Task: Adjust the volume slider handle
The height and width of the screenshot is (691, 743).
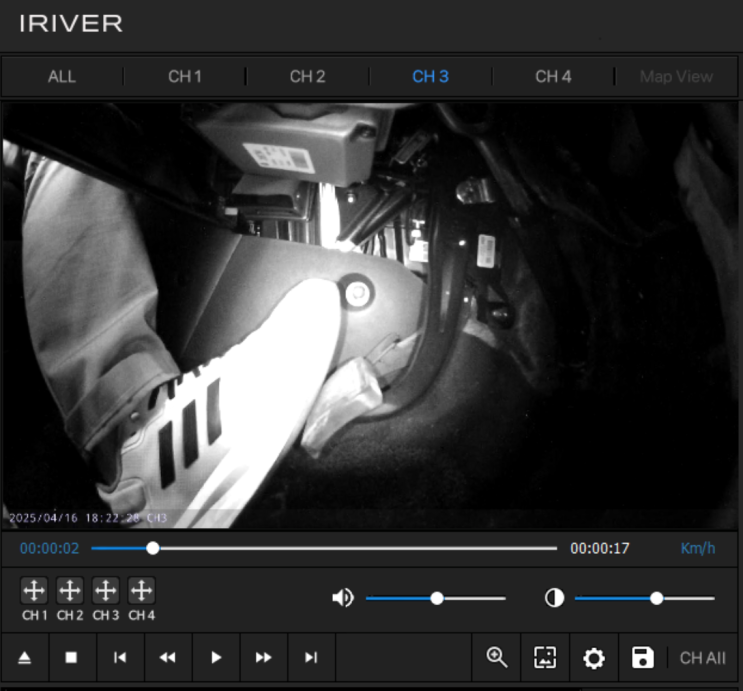Action: 437,598
